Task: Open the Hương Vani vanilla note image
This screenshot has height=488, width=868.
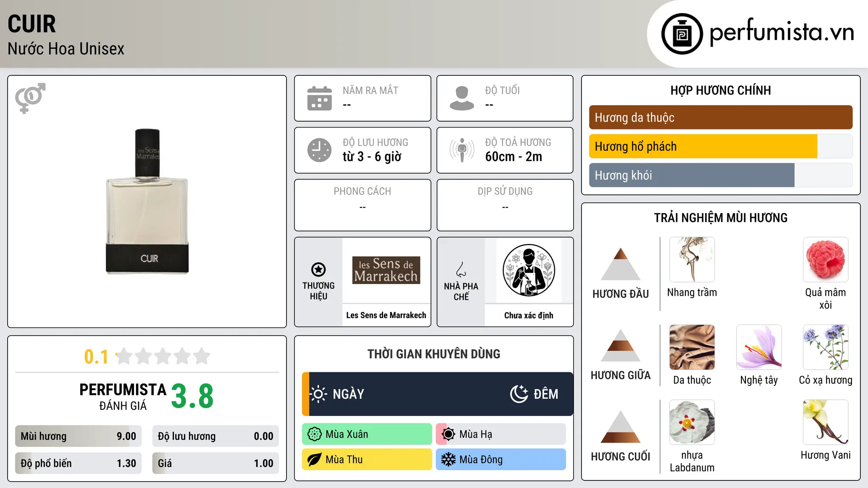Action: [826, 422]
